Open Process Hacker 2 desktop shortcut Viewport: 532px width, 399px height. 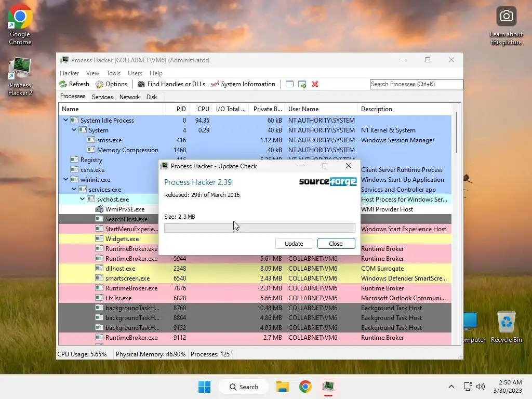click(x=20, y=77)
